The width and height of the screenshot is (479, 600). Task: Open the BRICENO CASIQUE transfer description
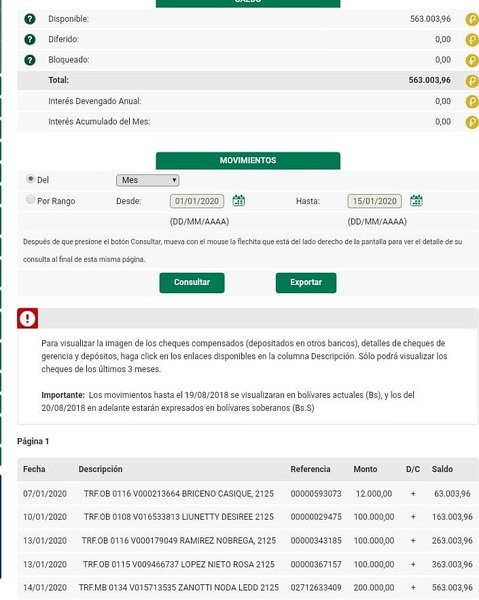pos(179,494)
